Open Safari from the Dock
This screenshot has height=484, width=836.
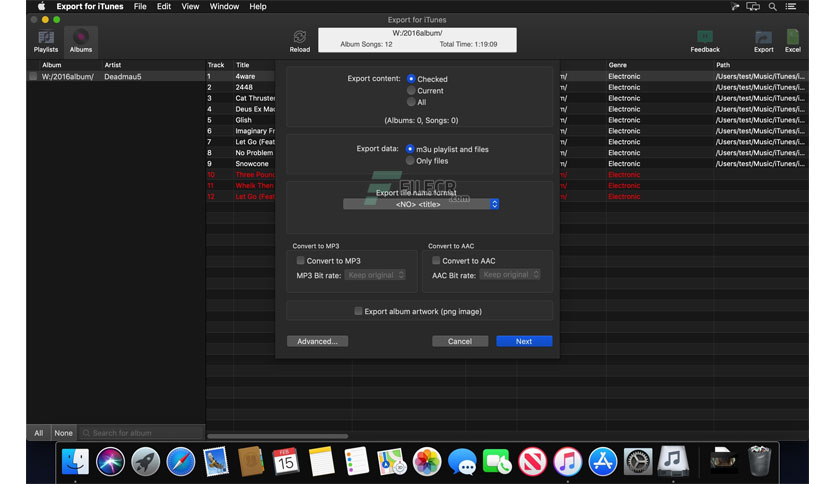pyautogui.click(x=181, y=461)
